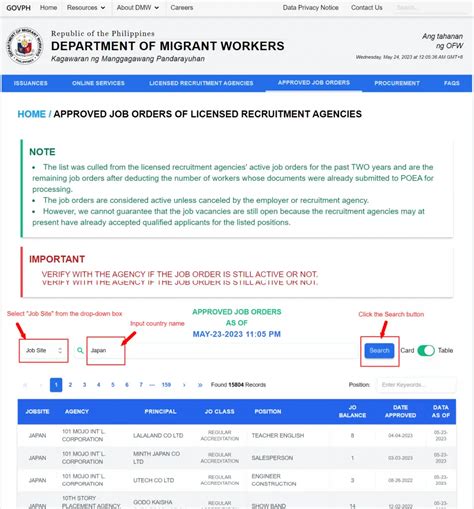This screenshot has width=474, height=509.
Task: Go to page 4
Action: tap(99, 385)
